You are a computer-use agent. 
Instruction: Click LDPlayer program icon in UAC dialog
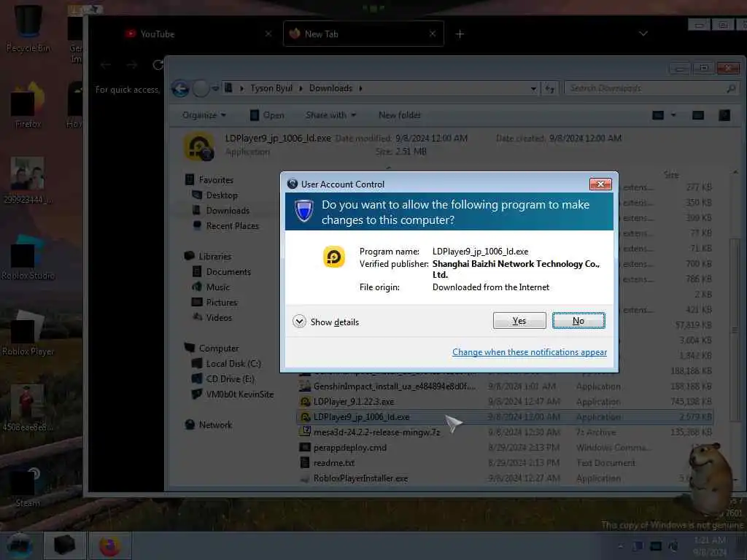click(x=334, y=257)
